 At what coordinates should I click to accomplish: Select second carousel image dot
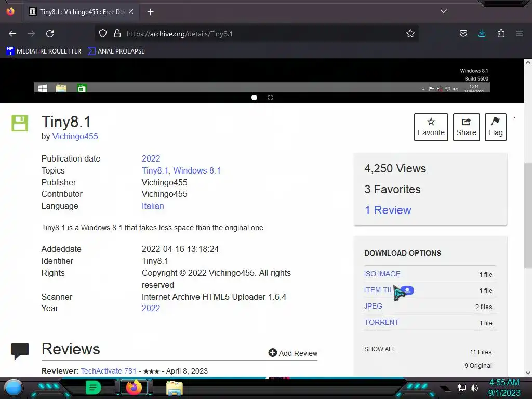tap(270, 97)
